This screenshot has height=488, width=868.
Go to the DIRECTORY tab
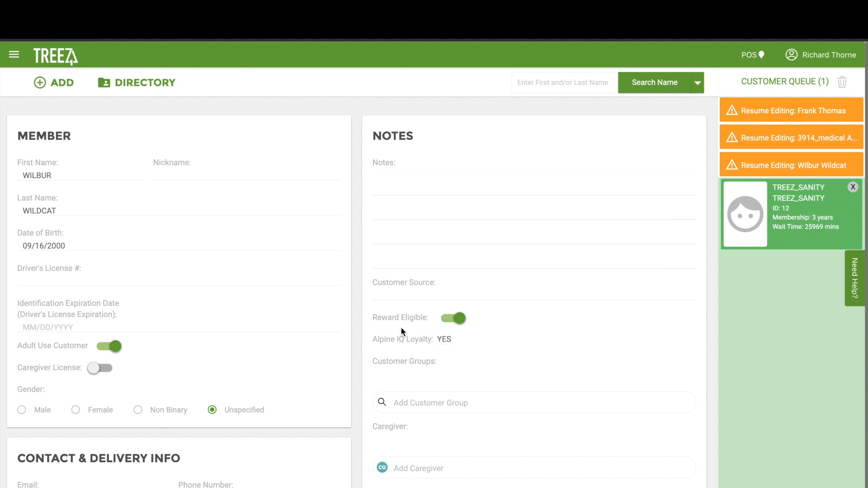[137, 83]
